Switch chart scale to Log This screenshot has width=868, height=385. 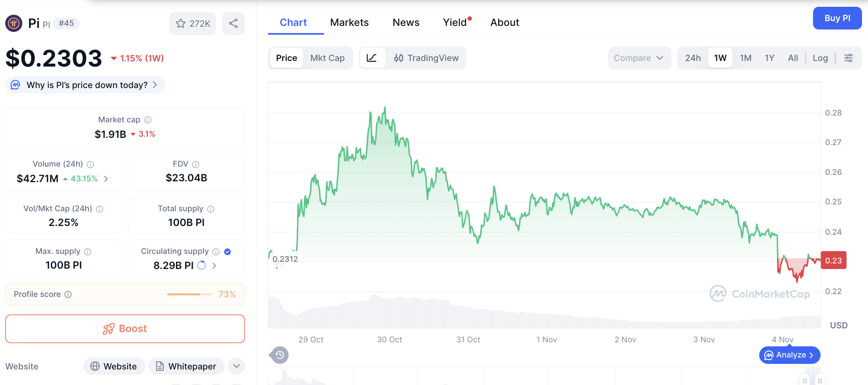[820, 58]
